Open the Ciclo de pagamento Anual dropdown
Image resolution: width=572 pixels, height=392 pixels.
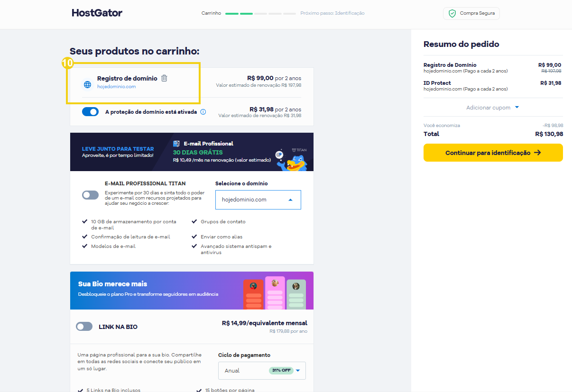tap(262, 371)
